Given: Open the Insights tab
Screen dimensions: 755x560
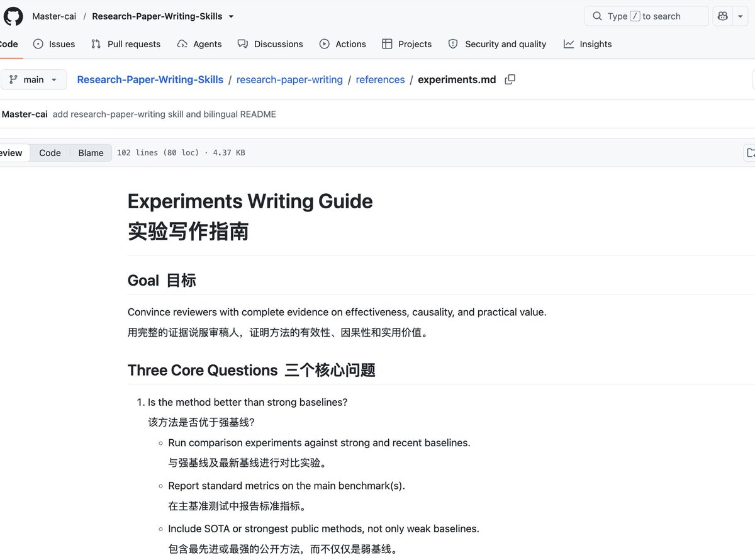Looking at the screenshot, I should coord(588,44).
